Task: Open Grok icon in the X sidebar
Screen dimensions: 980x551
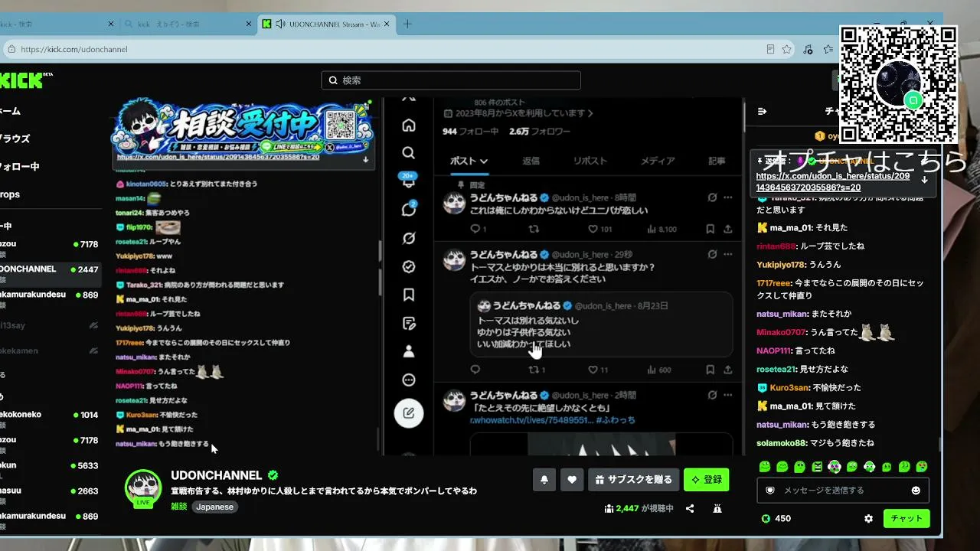Action: pos(409,238)
